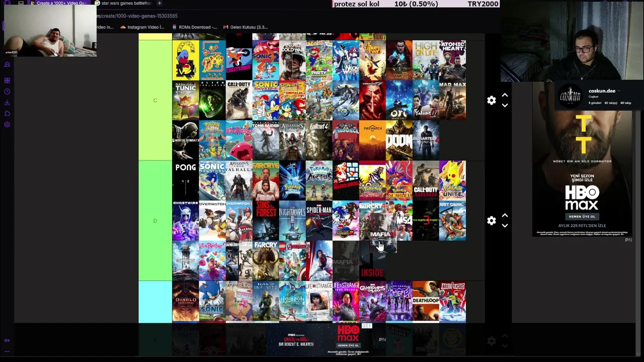Select Spider-Man Miles Morales cover

319,221
